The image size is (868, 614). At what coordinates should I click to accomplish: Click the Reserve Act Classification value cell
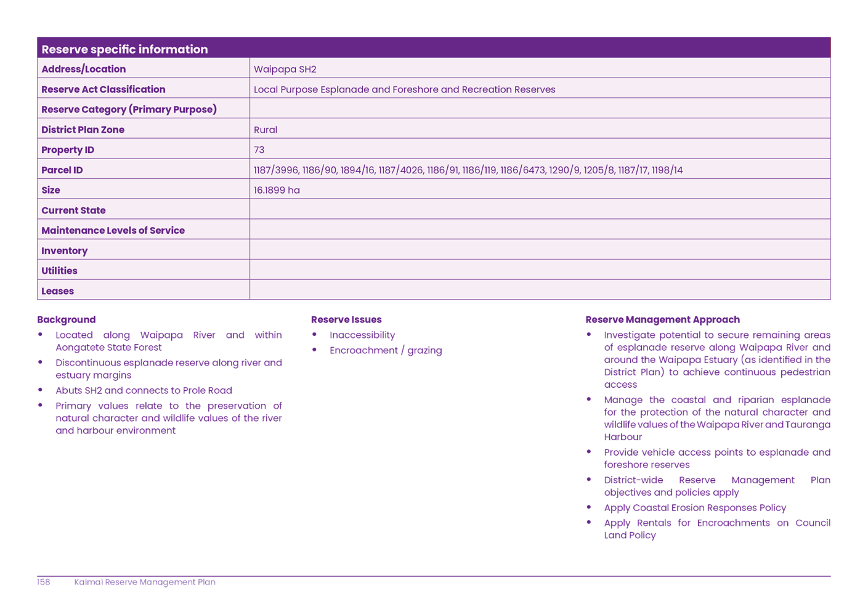[x=404, y=89]
